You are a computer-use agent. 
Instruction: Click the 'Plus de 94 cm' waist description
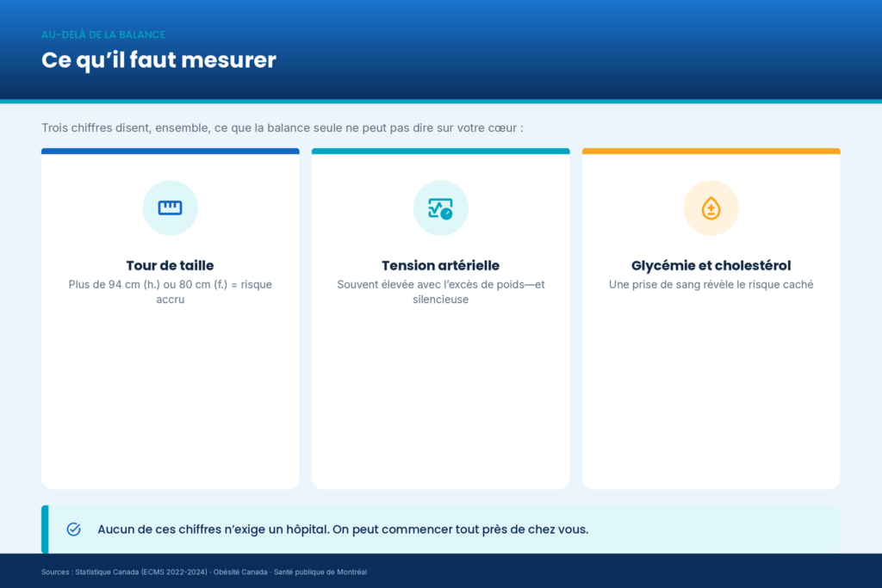[x=170, y=292]
